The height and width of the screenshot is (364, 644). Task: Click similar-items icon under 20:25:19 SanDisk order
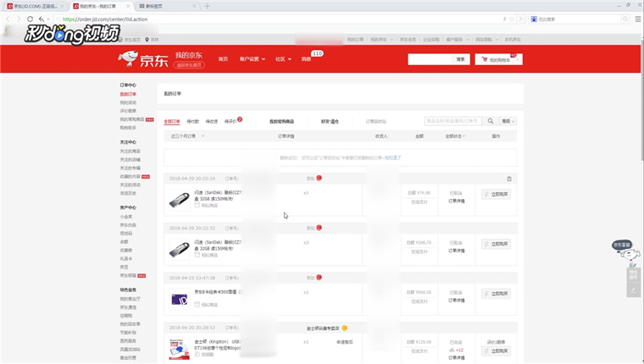197,205
